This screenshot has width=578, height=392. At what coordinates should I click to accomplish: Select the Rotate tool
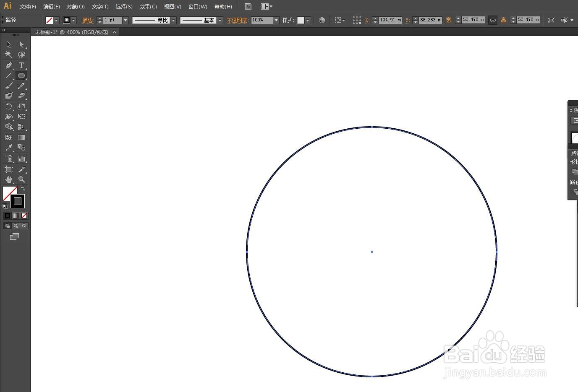9,106
